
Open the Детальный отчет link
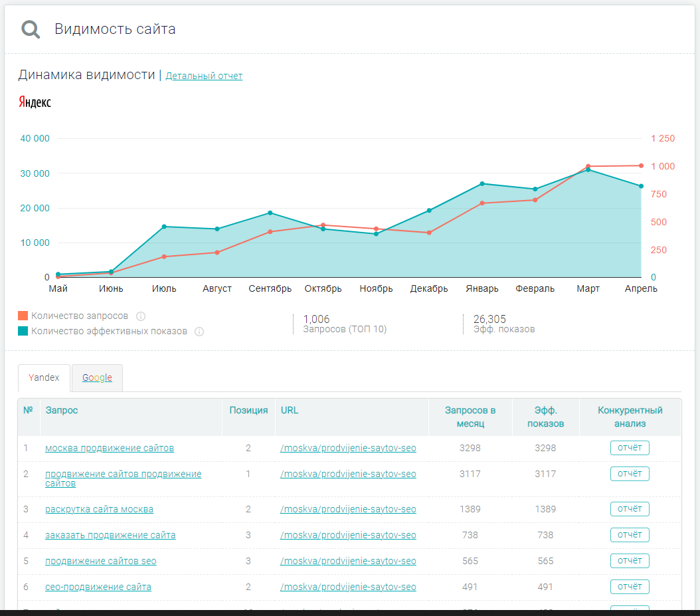coord(204,76)
